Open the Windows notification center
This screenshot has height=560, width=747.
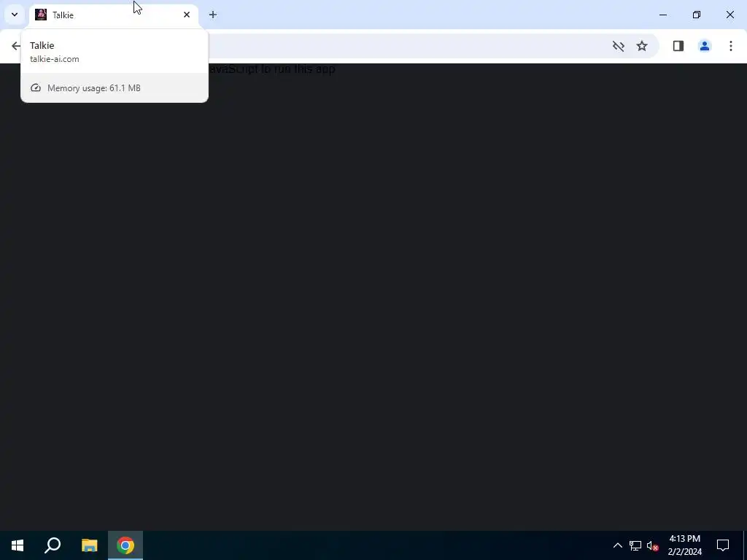(723, 545)
